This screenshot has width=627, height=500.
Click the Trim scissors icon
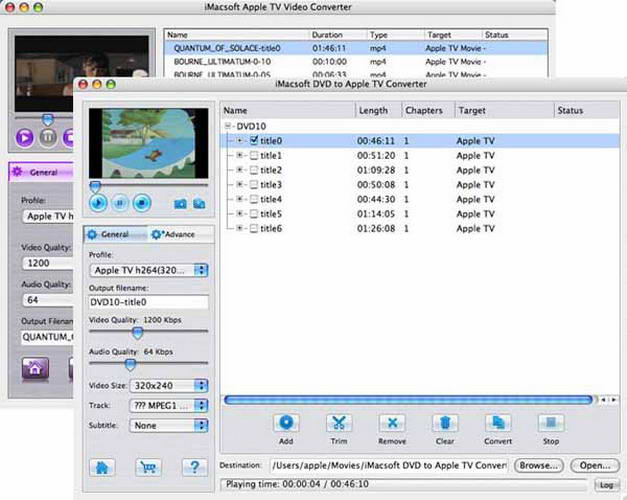pos(339,422)
